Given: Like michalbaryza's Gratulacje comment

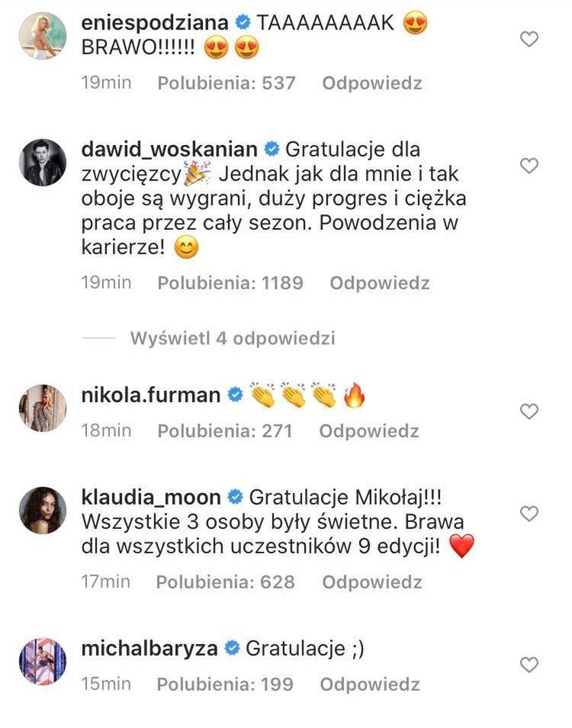Looking at the screenshot, I should pyautogui.click(x=529, y=665).
